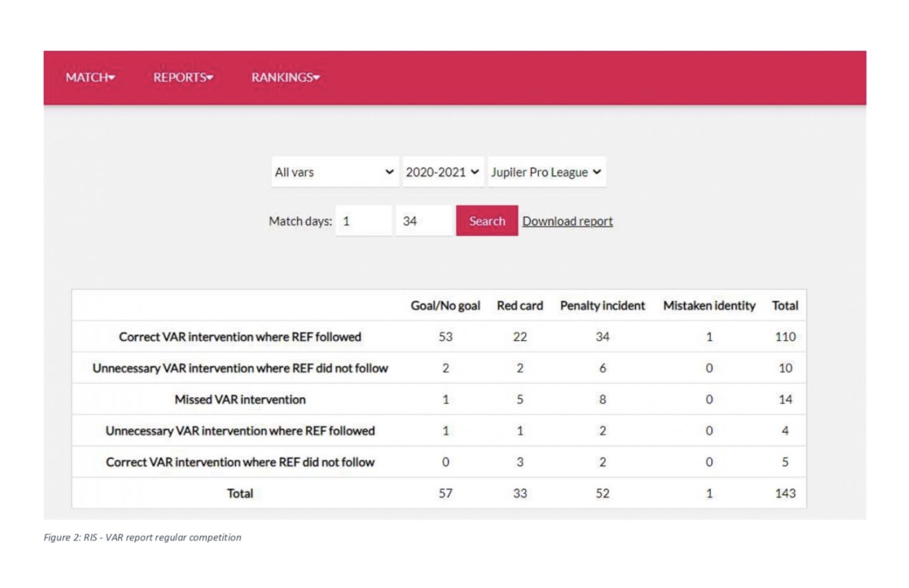Click the last match day field with 34
Image resolution: width=909 pixels, height=588 pixels.
tap(424, 221)
